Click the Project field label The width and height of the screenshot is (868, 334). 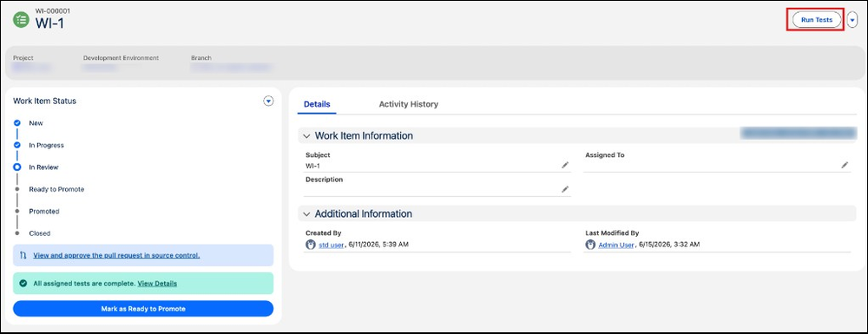point(23,57)
